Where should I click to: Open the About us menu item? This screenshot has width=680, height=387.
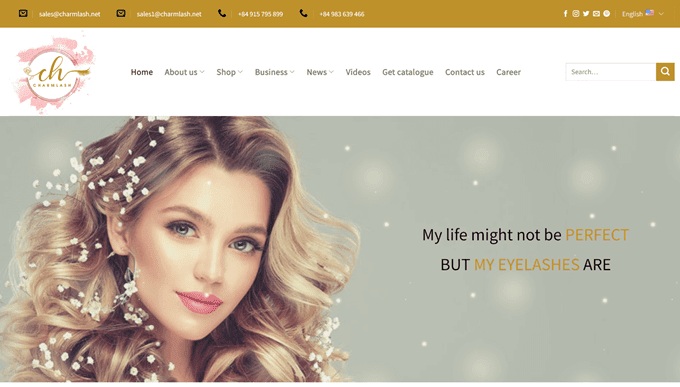coord(181,72)
